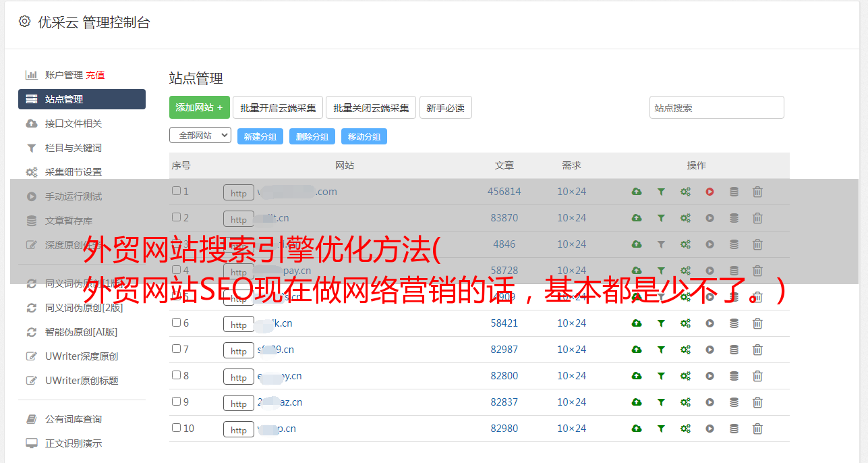Click the 10×24 demand link in row 7
This screenshot has height=463, width=868.
click(x=571, y=350)
